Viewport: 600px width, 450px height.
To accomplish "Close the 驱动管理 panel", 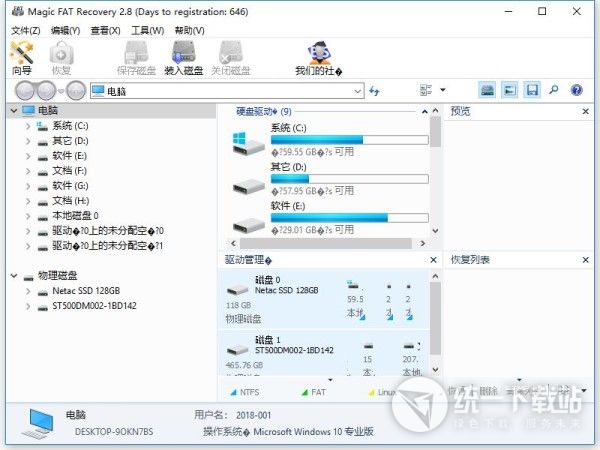I will coord(433,260).
